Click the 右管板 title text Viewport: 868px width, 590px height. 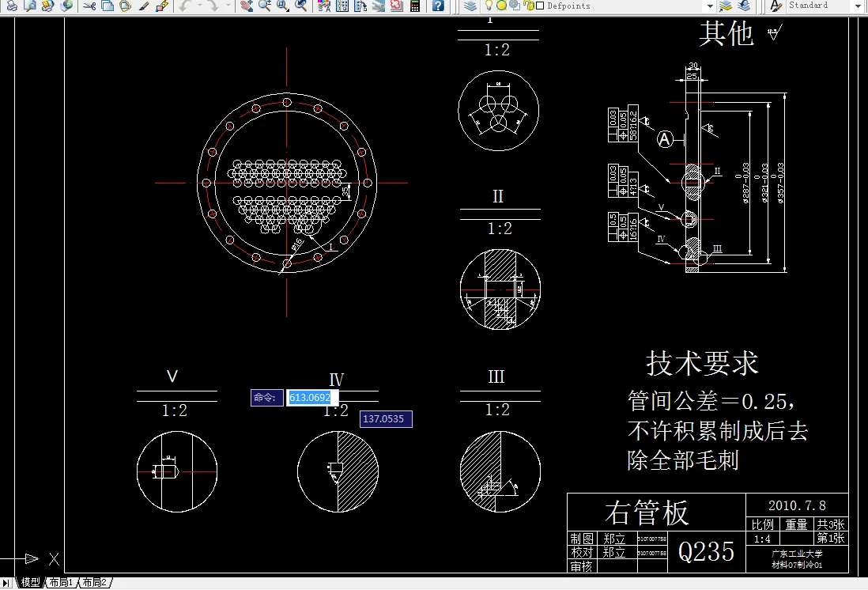[647, 512]
